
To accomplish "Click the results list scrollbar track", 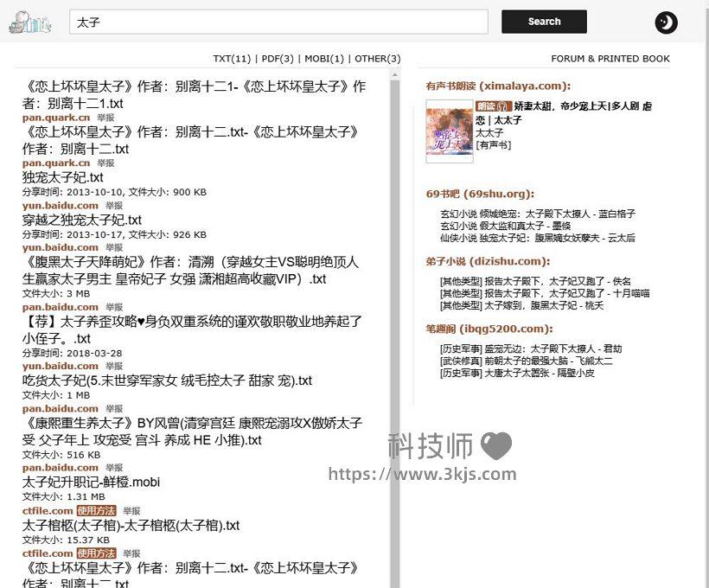I will [395, 335].
